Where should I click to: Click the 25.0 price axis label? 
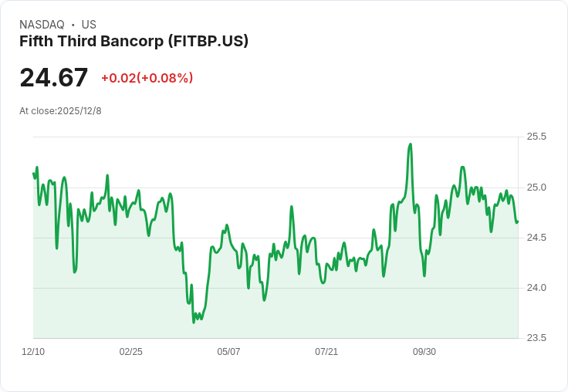[x=536, y=188]
